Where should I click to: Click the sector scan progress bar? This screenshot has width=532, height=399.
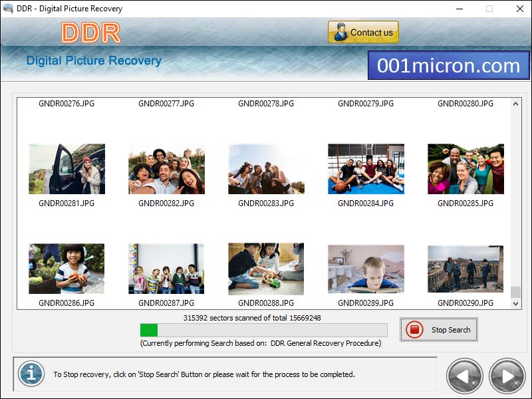(x=263, y=329)
